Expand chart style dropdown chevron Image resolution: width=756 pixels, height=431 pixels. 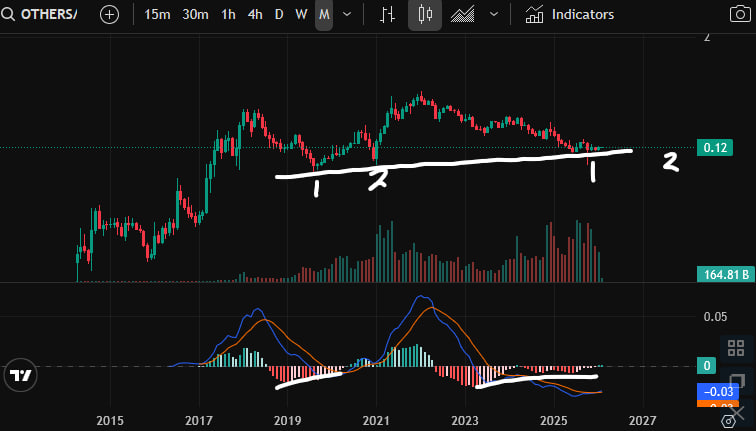tap(494, 14)
